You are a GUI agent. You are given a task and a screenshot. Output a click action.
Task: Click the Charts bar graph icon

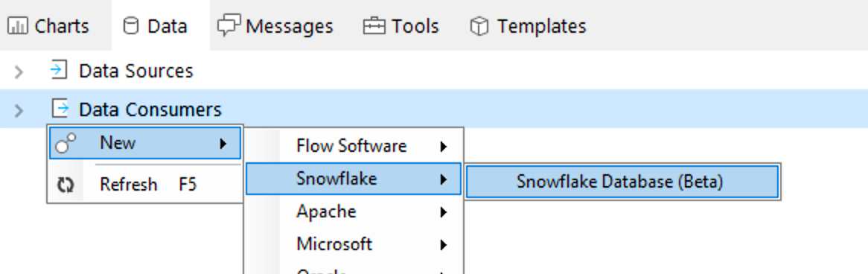tap(18, 26)
